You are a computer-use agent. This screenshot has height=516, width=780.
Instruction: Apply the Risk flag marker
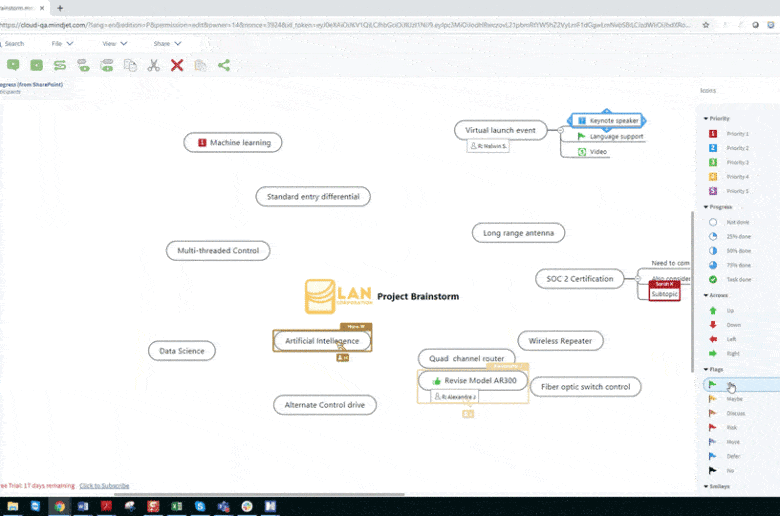713,427
